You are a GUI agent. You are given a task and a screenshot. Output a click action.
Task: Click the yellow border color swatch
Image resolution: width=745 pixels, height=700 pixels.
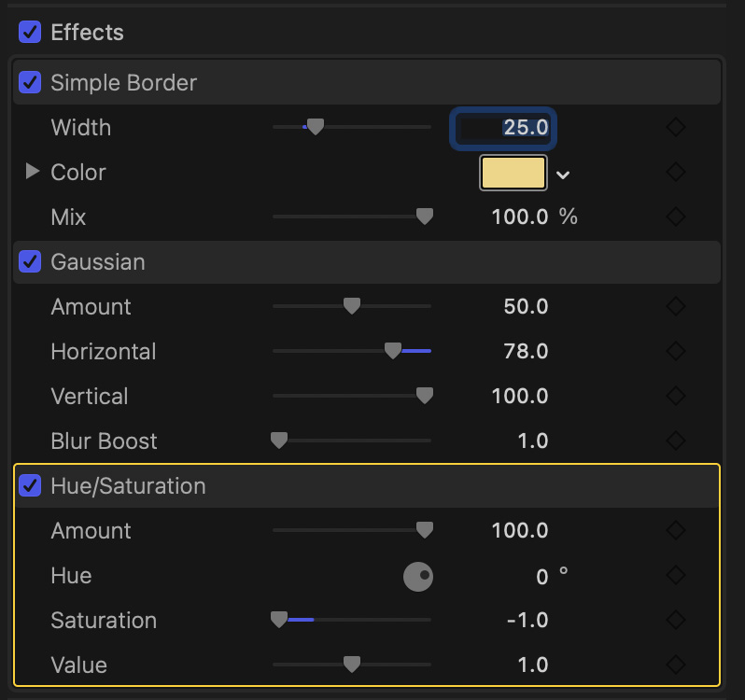[x=513, y=173]
